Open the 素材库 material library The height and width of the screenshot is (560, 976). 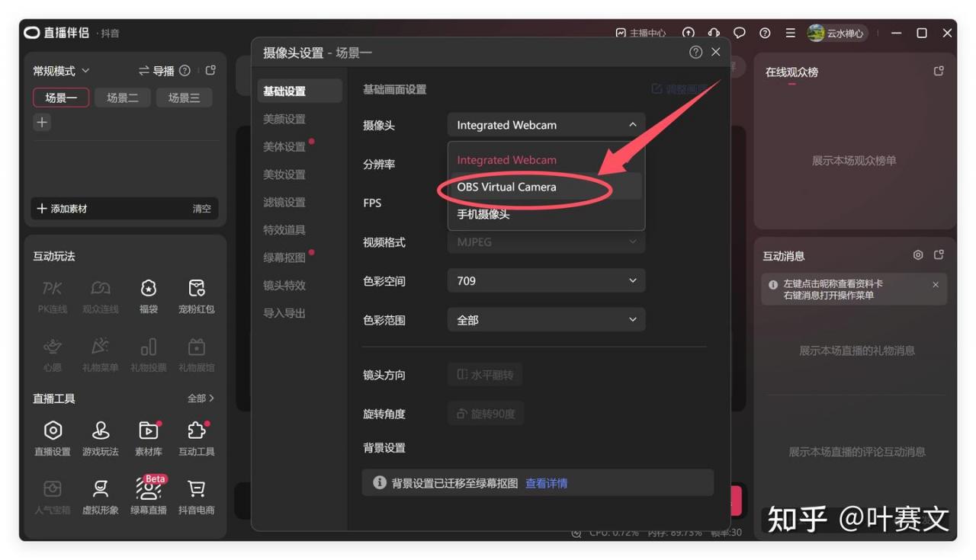pos(149,438)
